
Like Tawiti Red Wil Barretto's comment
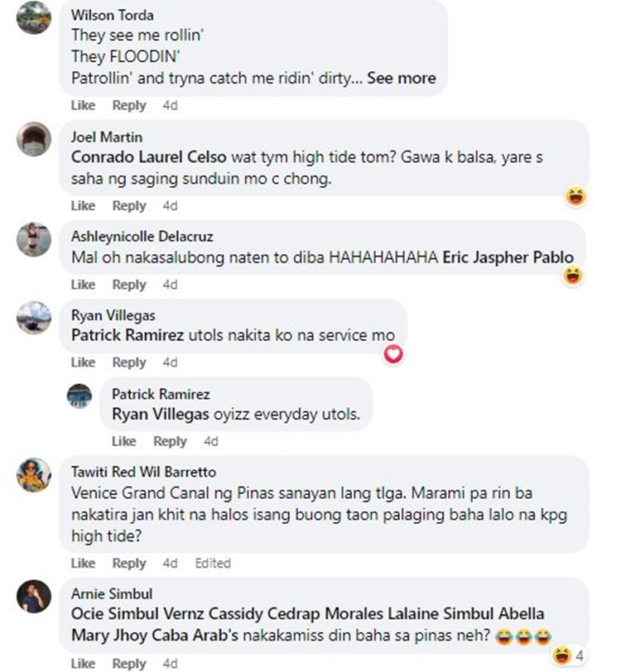pyautogui.click(x=83, y=563)
